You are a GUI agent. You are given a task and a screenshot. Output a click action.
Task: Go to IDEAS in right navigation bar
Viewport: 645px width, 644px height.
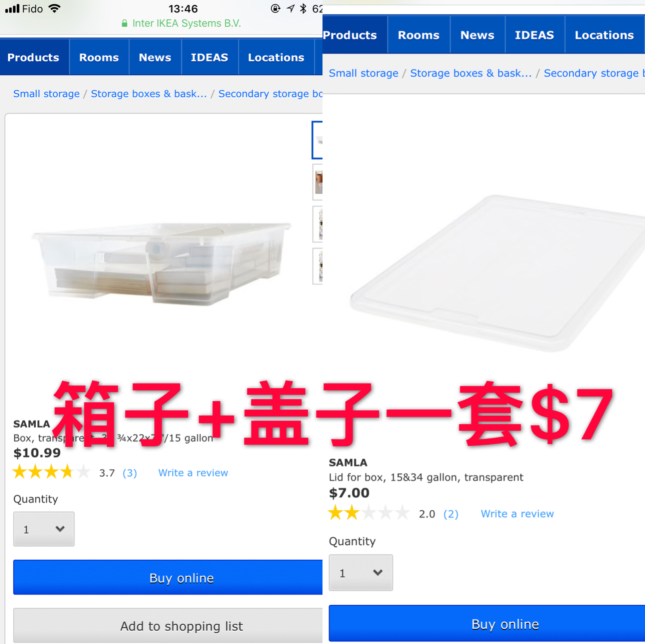click(534, 35)
